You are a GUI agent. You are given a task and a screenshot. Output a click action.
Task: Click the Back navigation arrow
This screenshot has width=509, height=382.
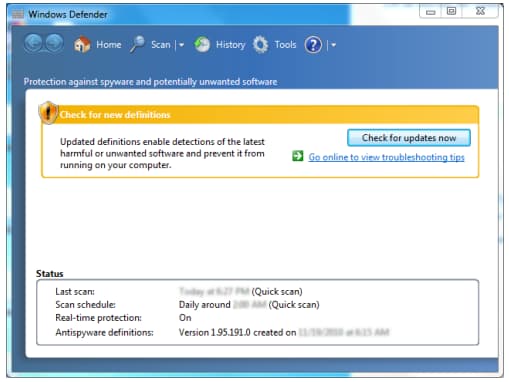pyautogui.click(x=33, y=44)
